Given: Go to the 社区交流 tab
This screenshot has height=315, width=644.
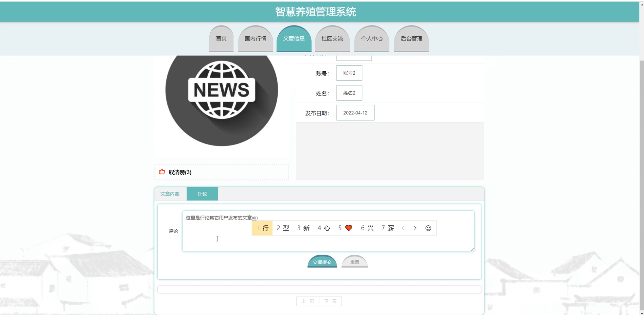Looking at the screenshot, I should click(332, 38).
